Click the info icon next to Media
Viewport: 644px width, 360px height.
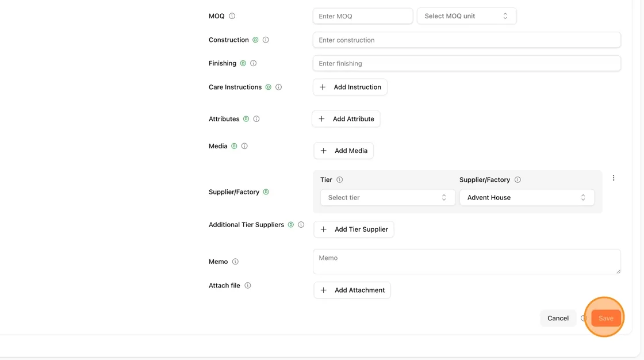[x=244, y=146]
